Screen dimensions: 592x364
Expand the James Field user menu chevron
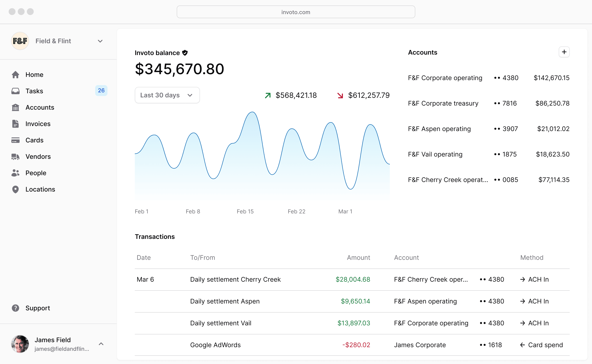click(101, 344)
